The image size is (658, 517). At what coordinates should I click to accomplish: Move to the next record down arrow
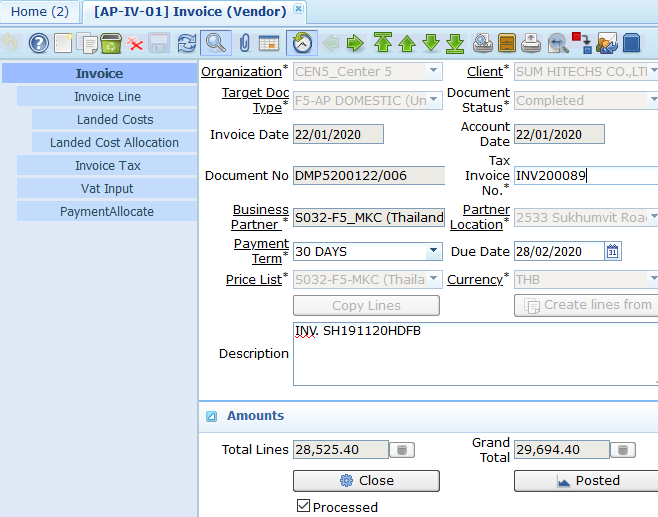(431, 43)
